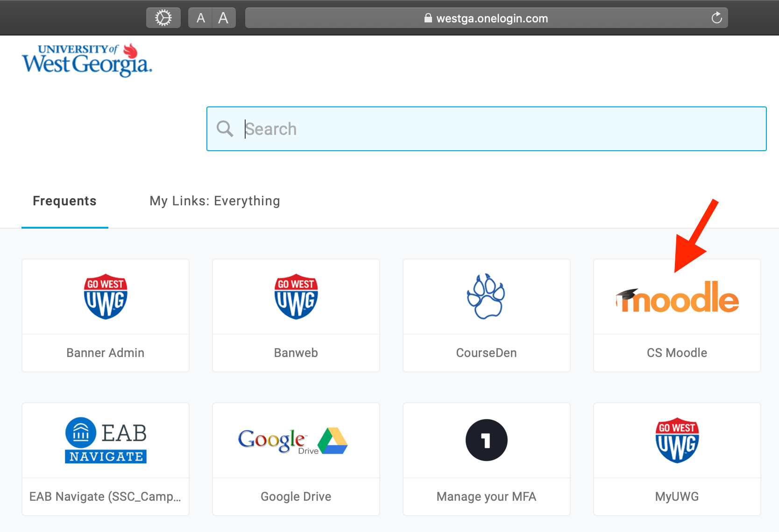This screenshot has width=779, height=532.
Task: Open CS Moodle via the moodle logo
Action: (677, 297)
